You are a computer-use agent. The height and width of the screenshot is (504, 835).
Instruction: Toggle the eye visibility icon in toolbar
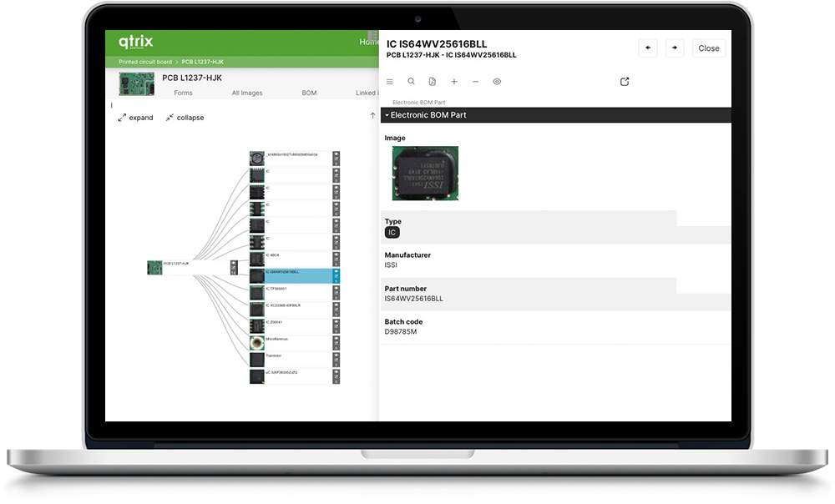point(497,82)
